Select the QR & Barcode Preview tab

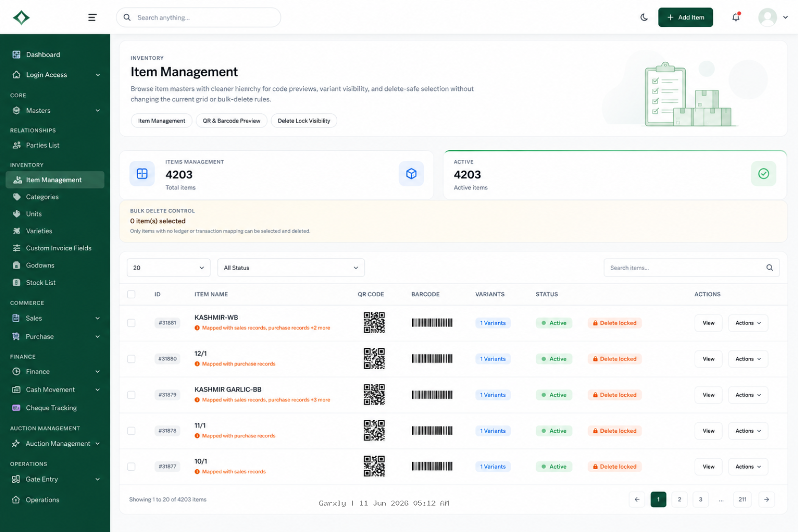231,121
